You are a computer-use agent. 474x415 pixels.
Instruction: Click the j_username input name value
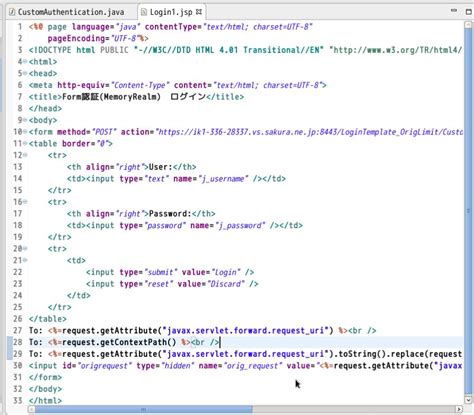tap(223, 179)
